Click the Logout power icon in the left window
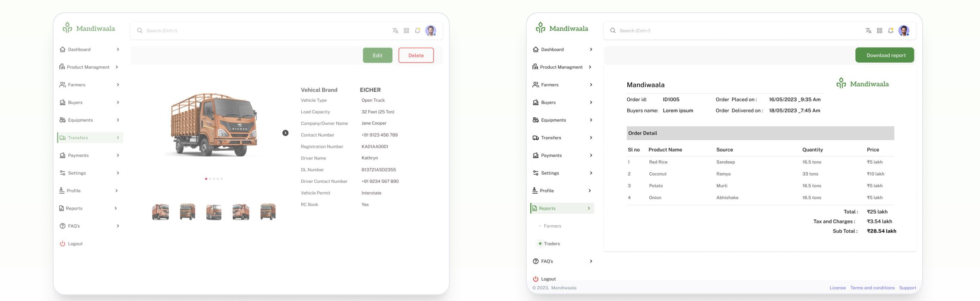980x301 pixels. (63, 244)
